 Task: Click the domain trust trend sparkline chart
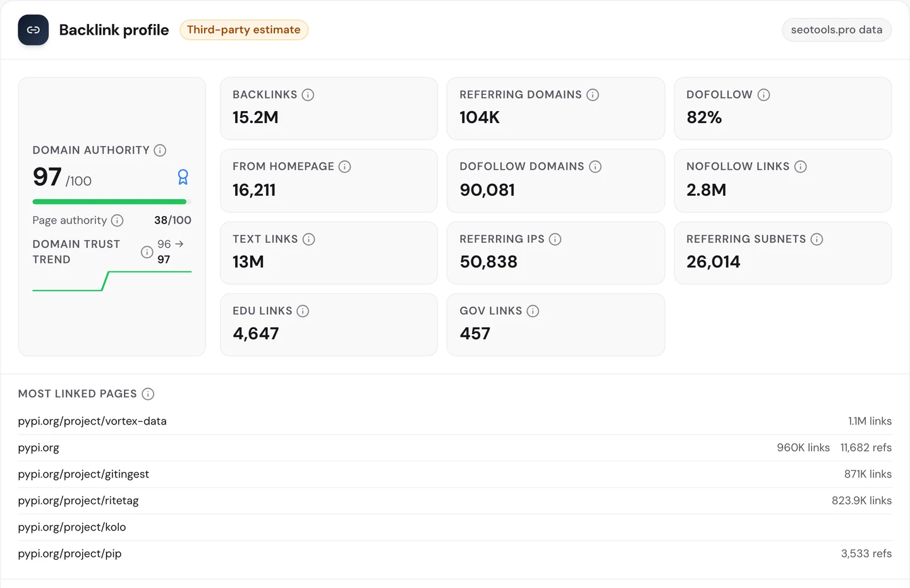[112, 281]
